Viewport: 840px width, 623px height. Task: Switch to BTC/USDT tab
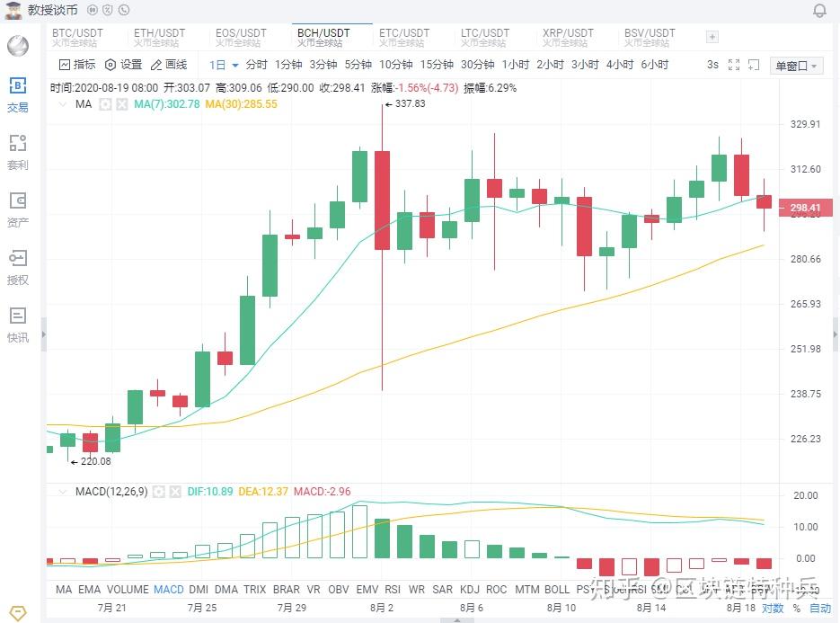[77, 38]
